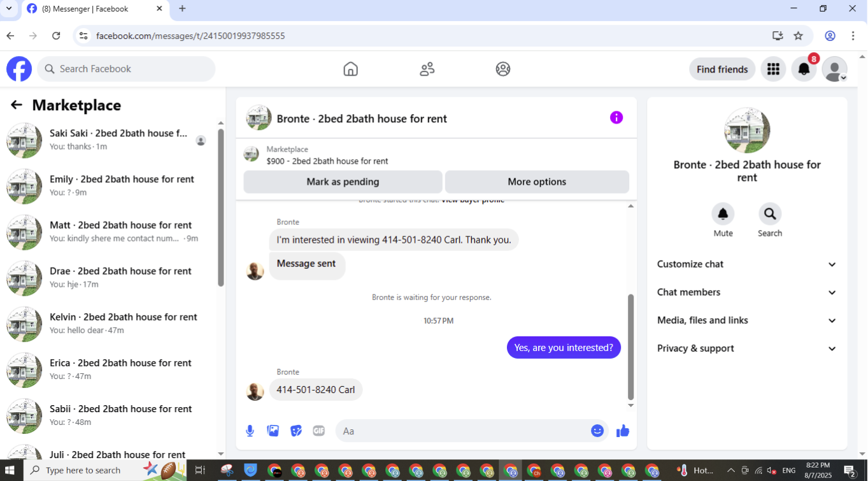Open Chrome three-dot menu
Screen dimensions: 868x481
click(x=853, y=36)
